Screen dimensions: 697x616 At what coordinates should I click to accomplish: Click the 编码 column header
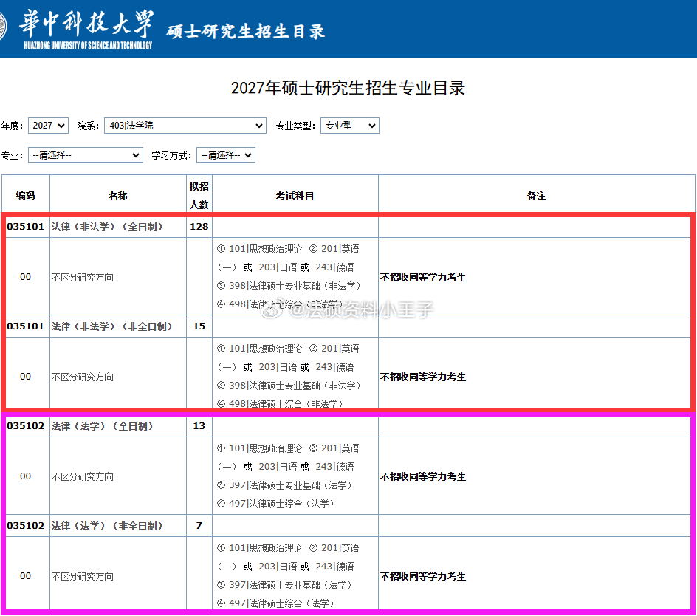(x=25, y=196)
